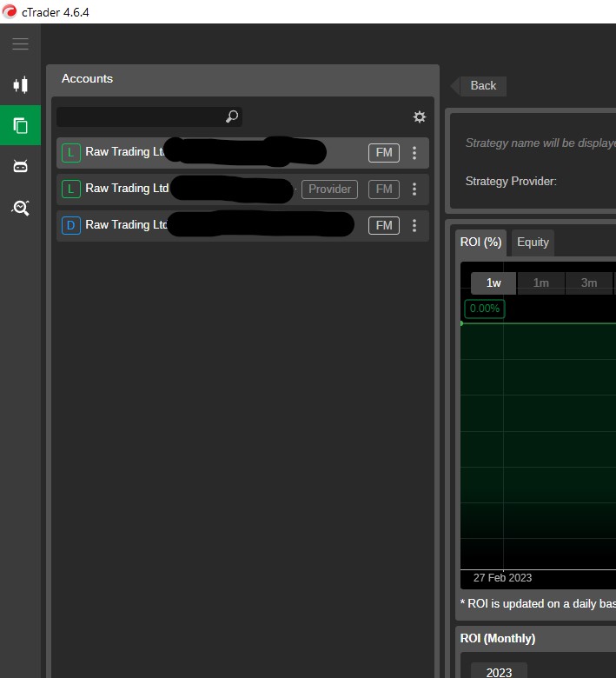Click the Provider badge button
The width and height of the screenshot is (616, 678).
329,189
